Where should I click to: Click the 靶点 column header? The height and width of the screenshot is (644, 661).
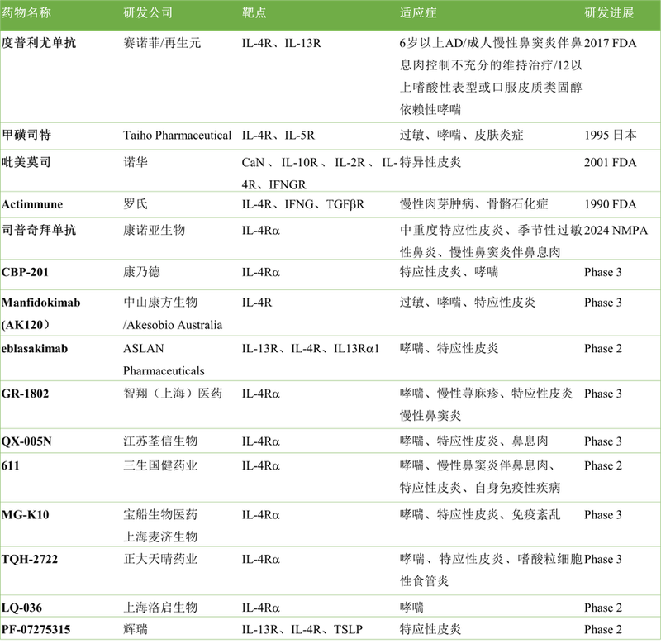point(254,13)
